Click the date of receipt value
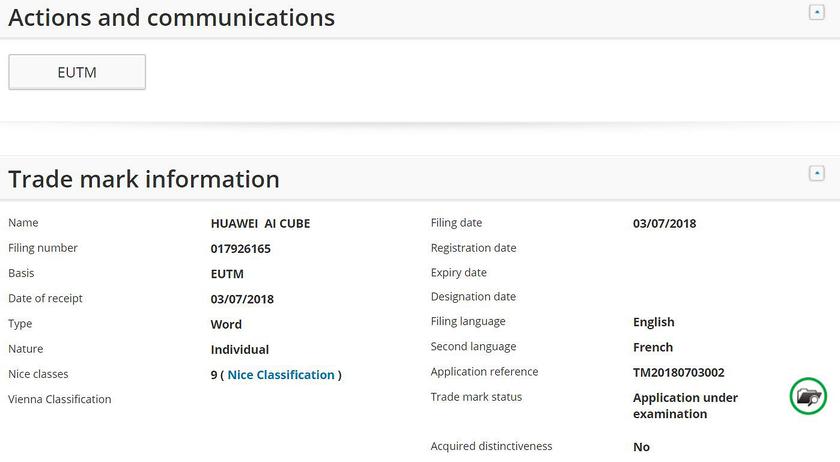Image resolution: width=840 pixels, height=462 pixels. click(242, 299)
